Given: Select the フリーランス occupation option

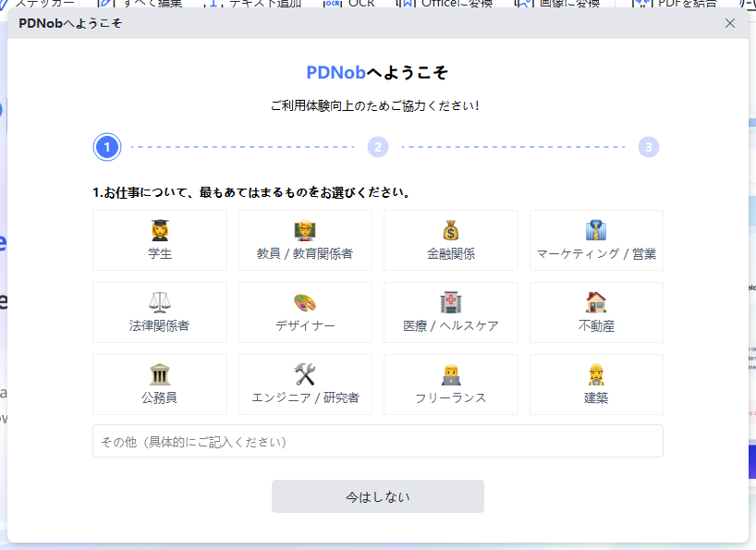Looking at the screenshot, I should pos(450,385).
